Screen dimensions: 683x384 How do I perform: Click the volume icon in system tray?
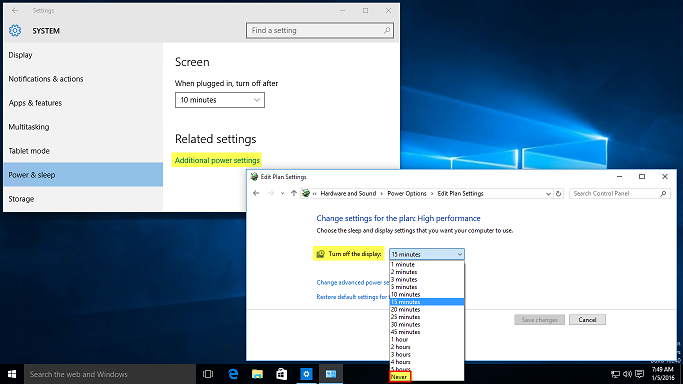(627, 374)
